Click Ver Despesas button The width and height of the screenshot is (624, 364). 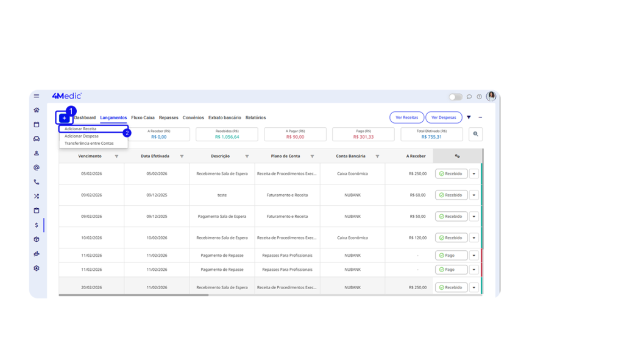[x=443, y=117]
